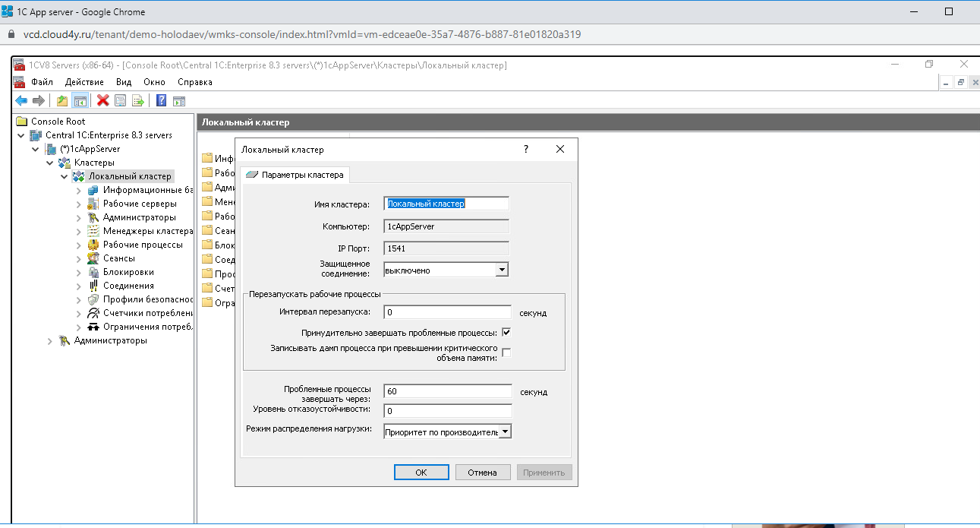Select the Параметры кластера tab
Image resolution: width=980 pixels, height=528 pixels.
(295, 175)
